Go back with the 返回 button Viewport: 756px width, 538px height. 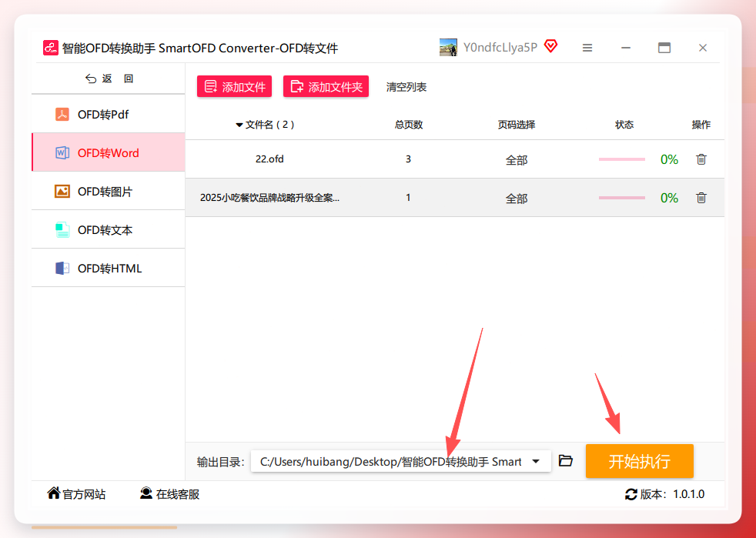tap(109, 79)
